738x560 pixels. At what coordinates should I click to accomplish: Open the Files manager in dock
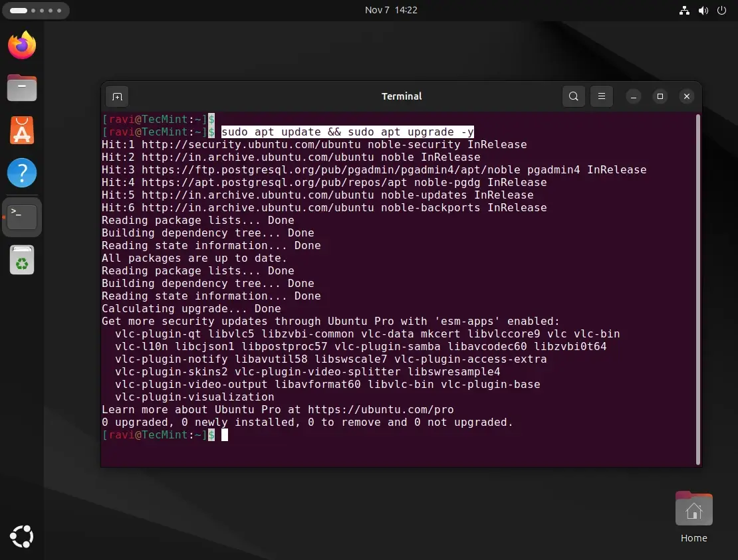[22, 88]
